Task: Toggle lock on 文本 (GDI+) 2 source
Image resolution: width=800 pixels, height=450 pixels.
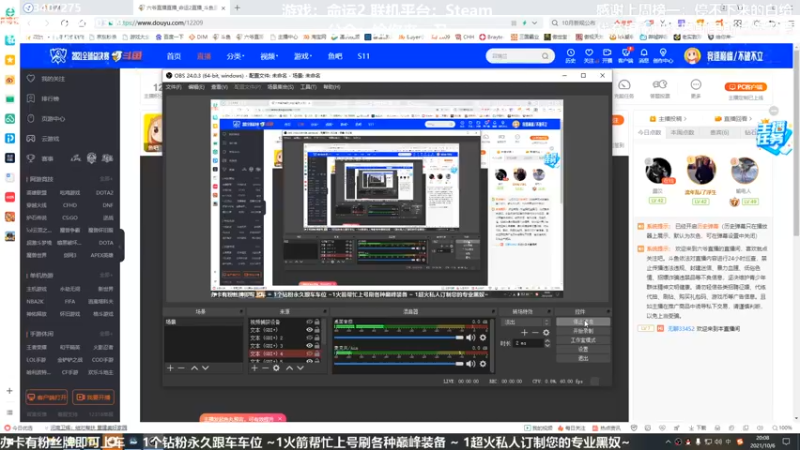Action: point(317,338)
